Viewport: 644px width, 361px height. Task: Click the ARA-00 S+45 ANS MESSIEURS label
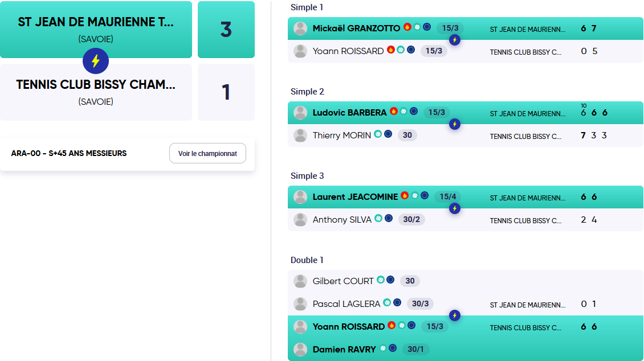click(x=69, y=153)
